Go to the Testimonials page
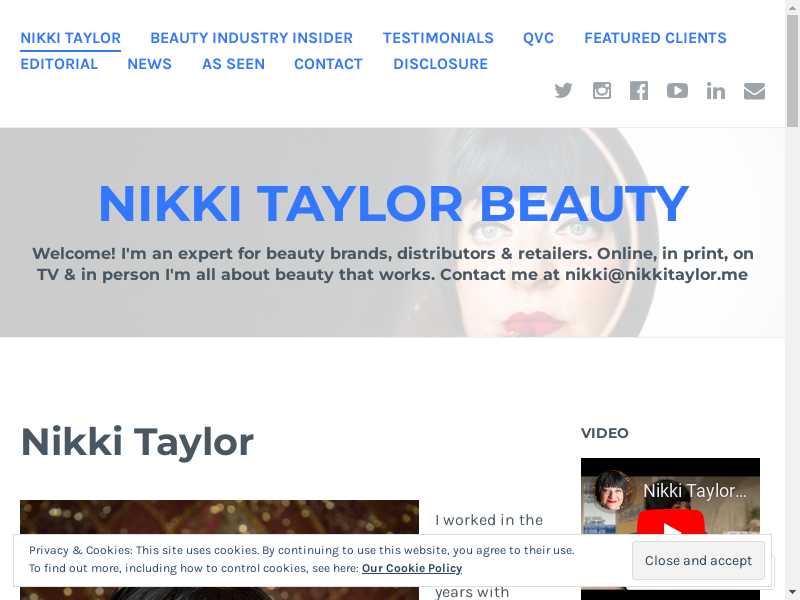 coord(438,38)
